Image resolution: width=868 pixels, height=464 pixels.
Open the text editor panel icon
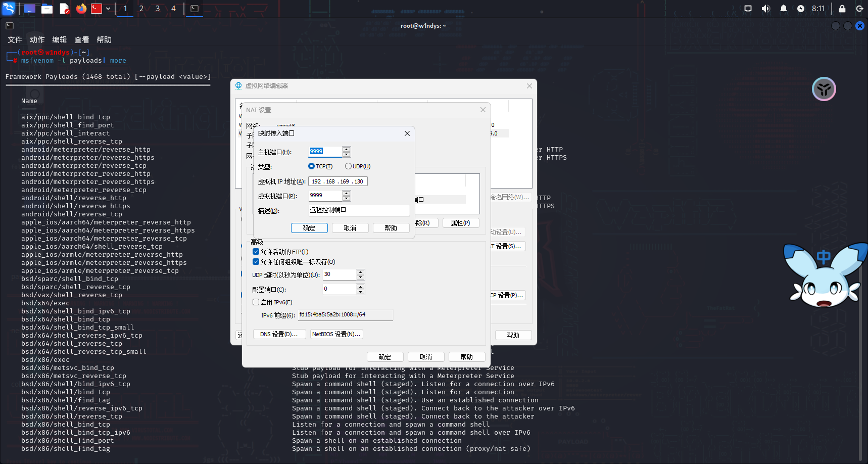coord(64,9)
